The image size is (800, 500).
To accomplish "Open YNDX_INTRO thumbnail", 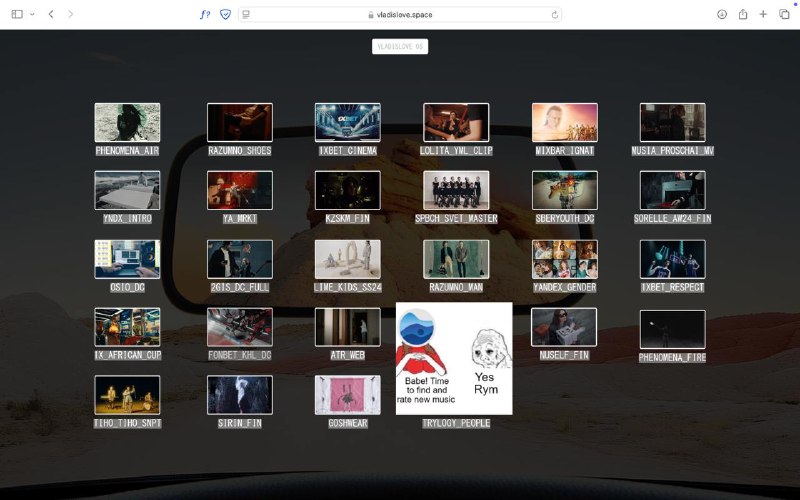I will point(127,190).
